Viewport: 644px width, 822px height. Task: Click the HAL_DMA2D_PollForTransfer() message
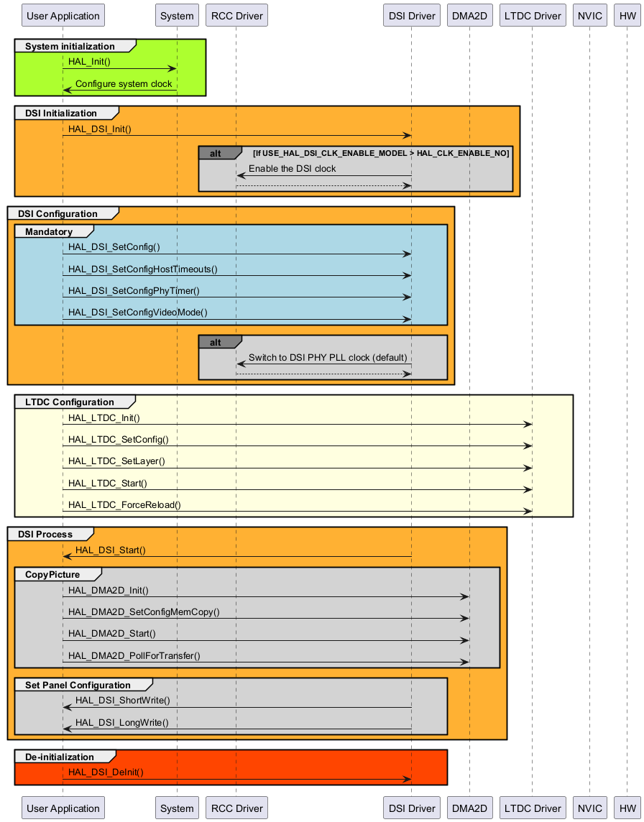click(134, 656)
